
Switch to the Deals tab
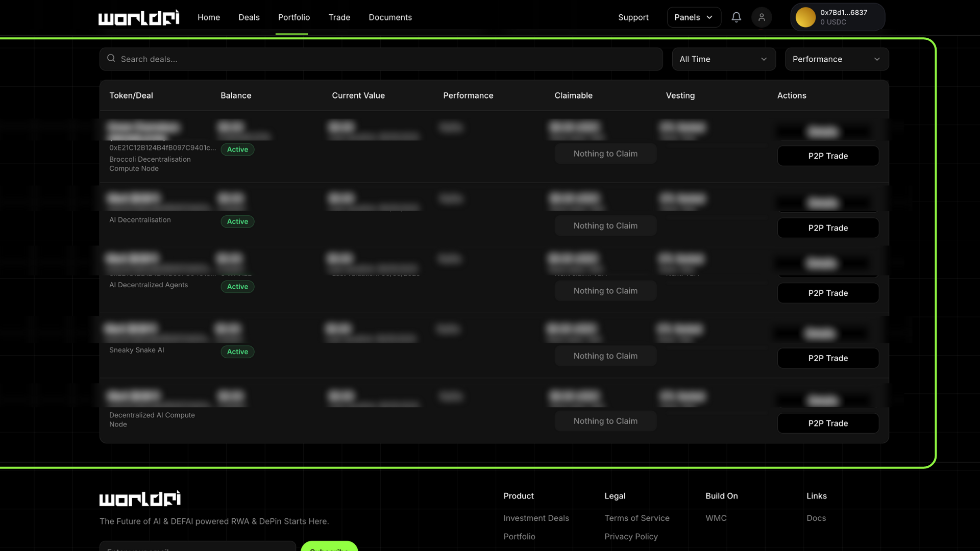pos(249,17)
